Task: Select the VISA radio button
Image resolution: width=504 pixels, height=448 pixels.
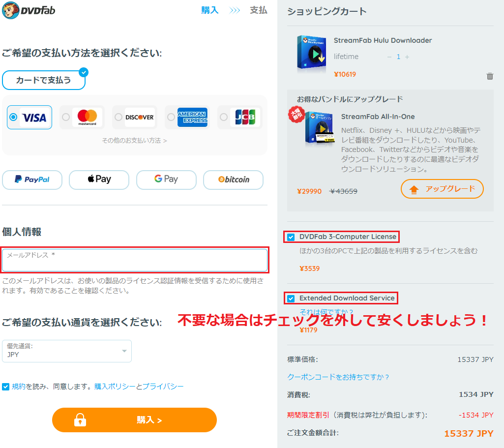Action: (x=13, y=118)
